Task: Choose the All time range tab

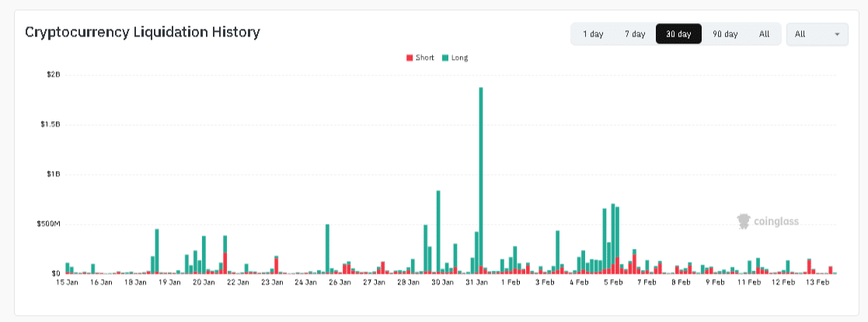Action: point(764,34)
